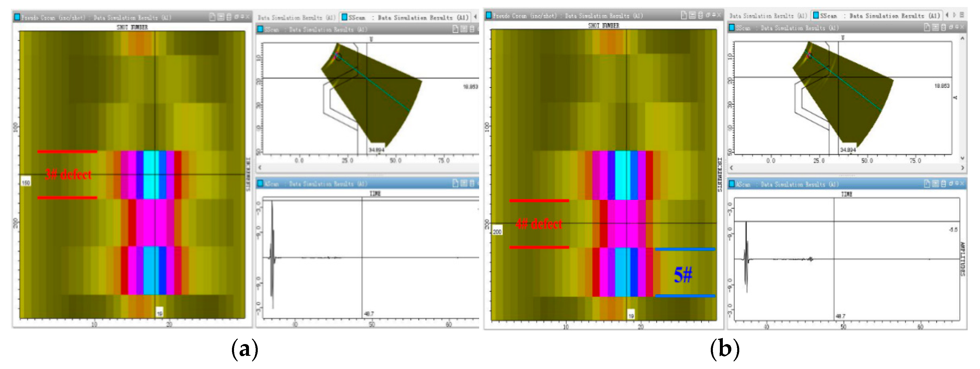Click the pin icon in right Pseudo Cscan title bar
This screenshot has height=369, width=980.
click(x=714, y=15)
